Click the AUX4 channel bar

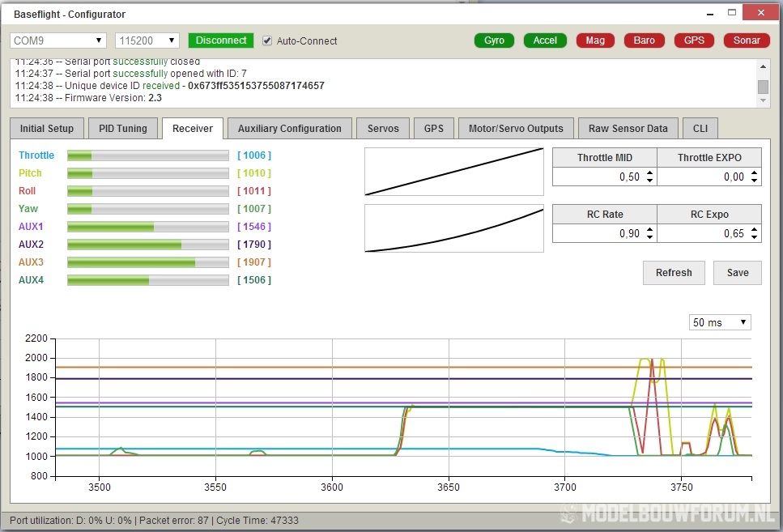148,280
